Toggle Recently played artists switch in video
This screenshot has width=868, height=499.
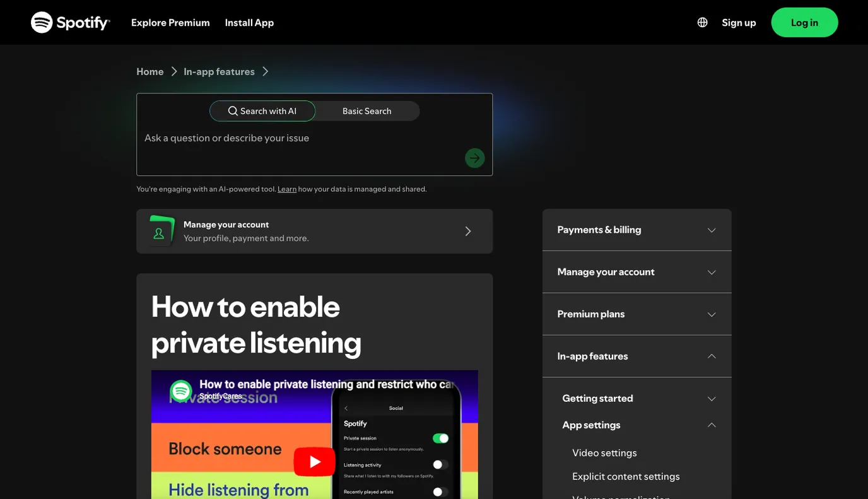click(440, 491)
